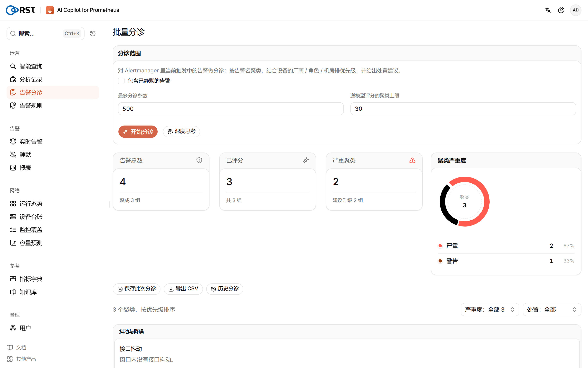Open 告警规则 in sidebar

[x=53, y=106]
